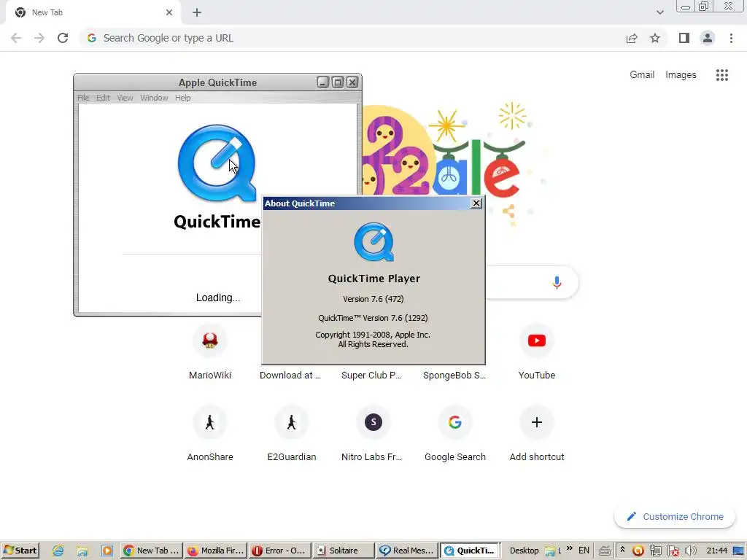Click the 'Version 7.6 (472)' text
The width and height of the screenshot is (747, 560).
[373, 299]
